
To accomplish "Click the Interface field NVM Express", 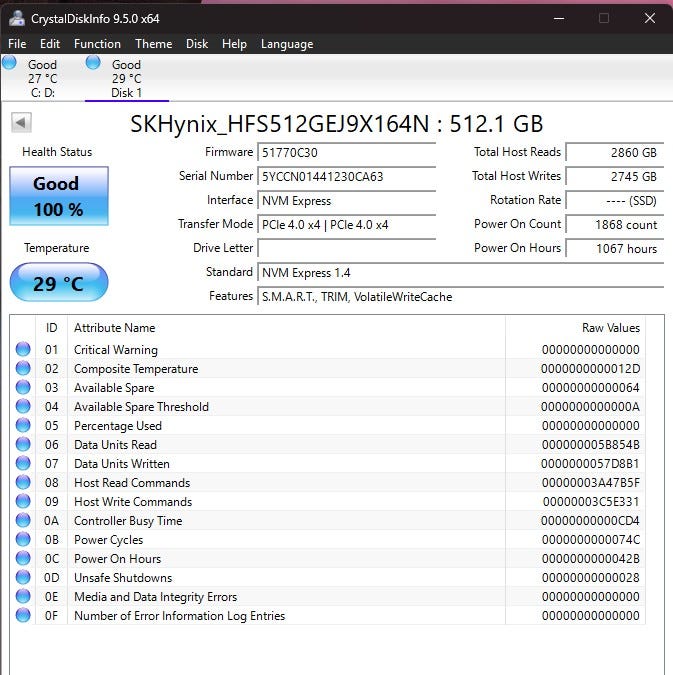I will tap(347, 201).
